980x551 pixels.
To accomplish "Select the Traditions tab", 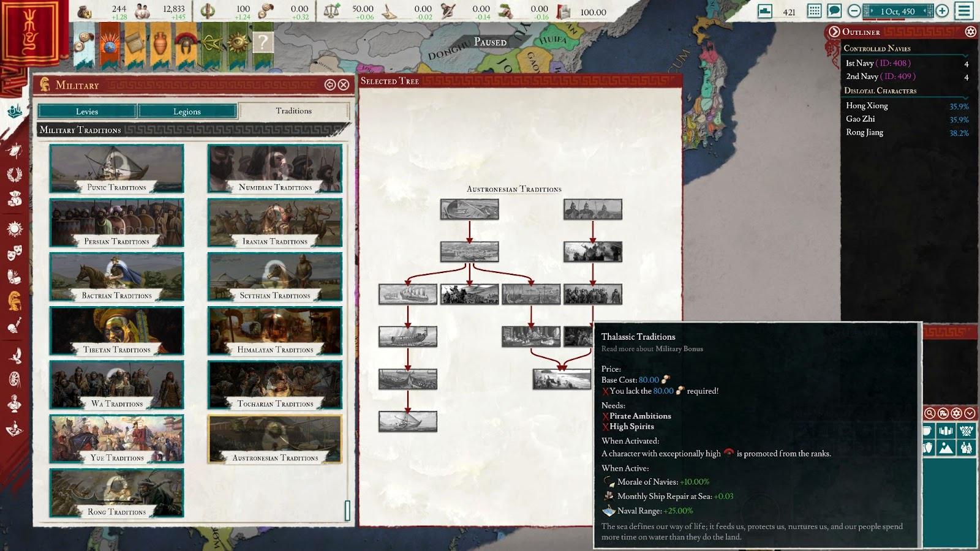I will coord(293,111).
